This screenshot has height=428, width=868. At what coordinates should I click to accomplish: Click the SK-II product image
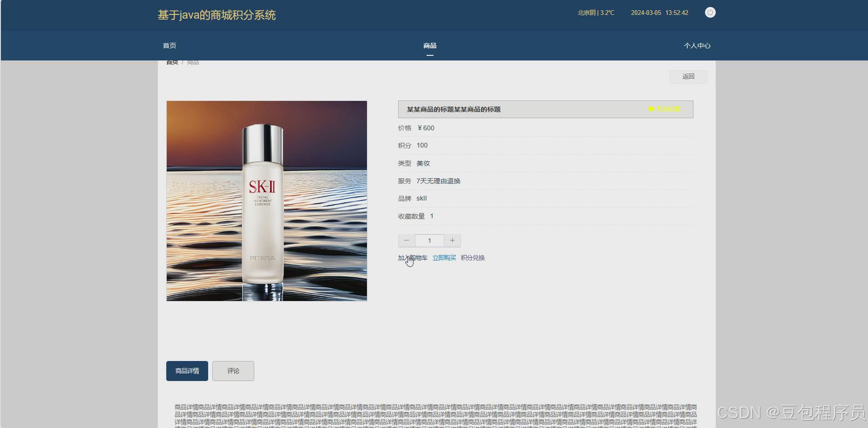point(267,201)
